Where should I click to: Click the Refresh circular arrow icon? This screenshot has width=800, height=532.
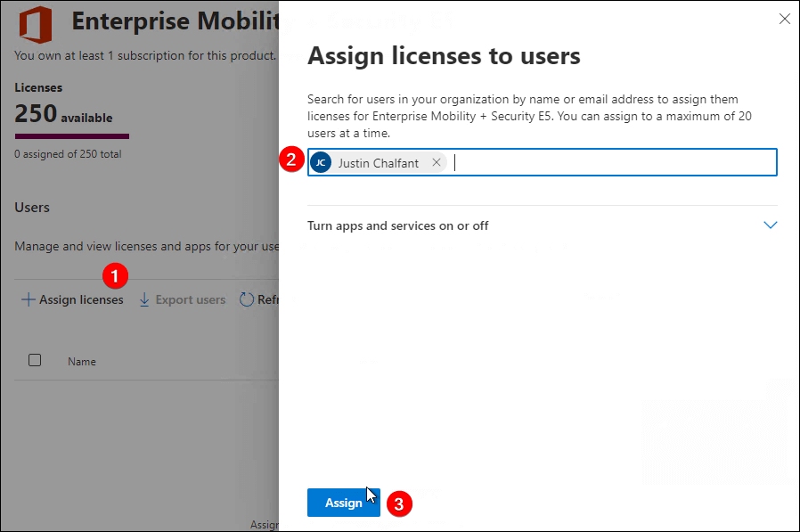coord(247,299)
